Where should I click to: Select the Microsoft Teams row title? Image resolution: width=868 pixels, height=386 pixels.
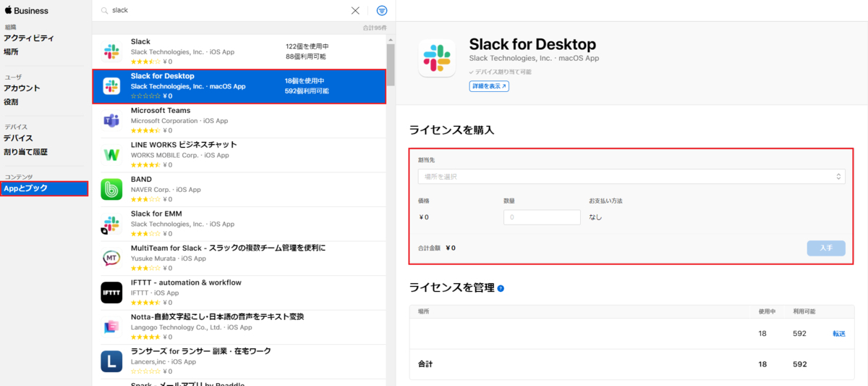coord(161,111)
